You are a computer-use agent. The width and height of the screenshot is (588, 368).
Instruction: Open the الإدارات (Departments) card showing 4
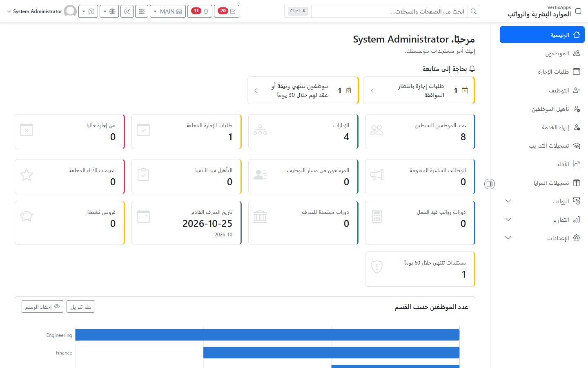tap(303, 132)
